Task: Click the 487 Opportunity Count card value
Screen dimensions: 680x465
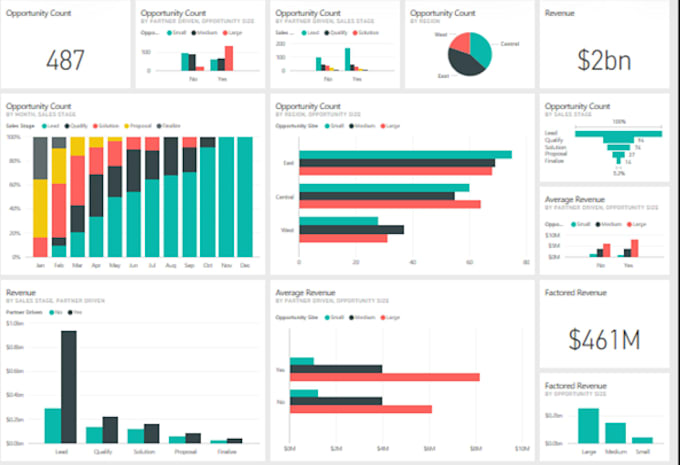Action: 65,60
